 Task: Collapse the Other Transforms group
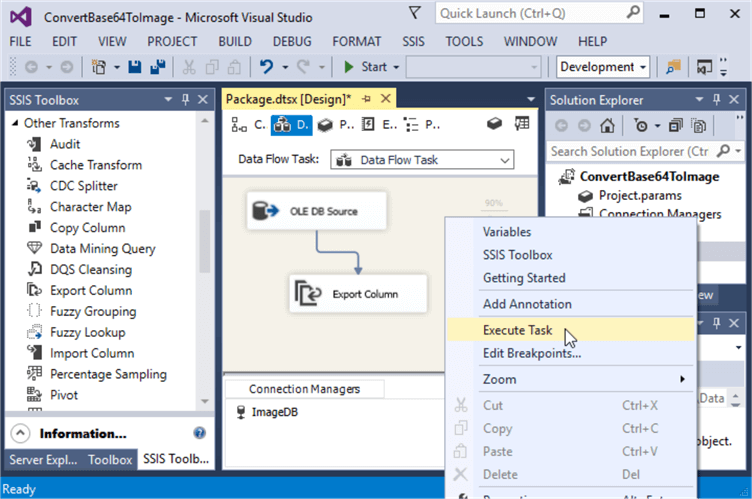(x=15, y=123)
